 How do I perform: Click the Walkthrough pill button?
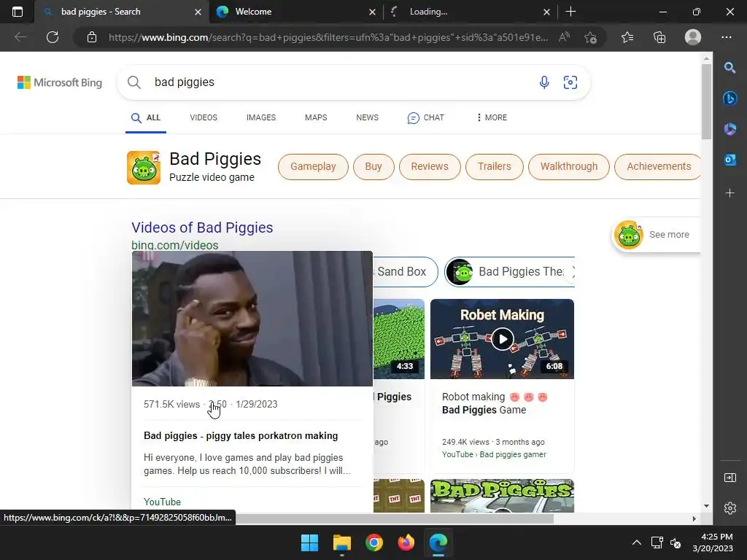pos(569,167)
